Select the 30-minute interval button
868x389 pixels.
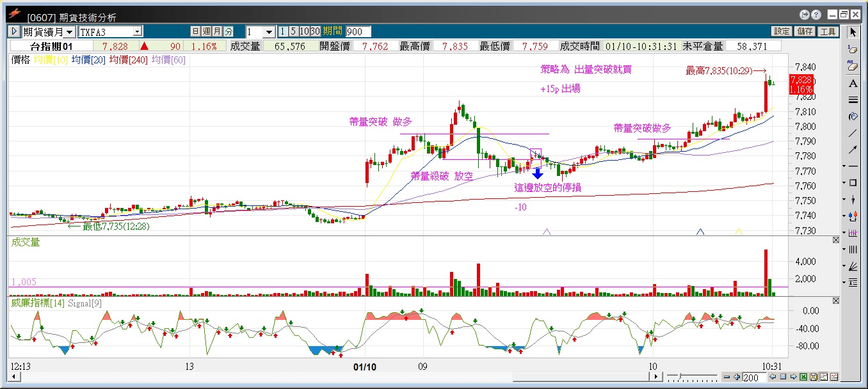point(315,31)
